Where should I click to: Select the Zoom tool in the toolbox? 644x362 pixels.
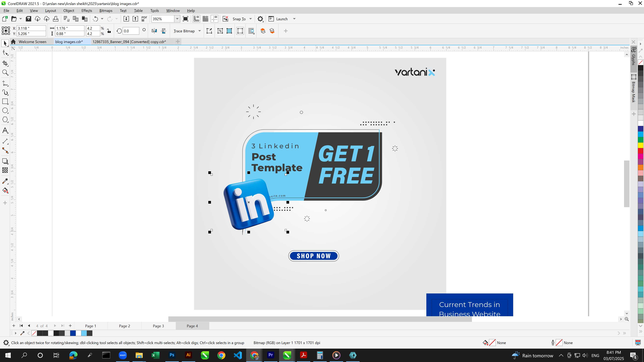[5, 72]
